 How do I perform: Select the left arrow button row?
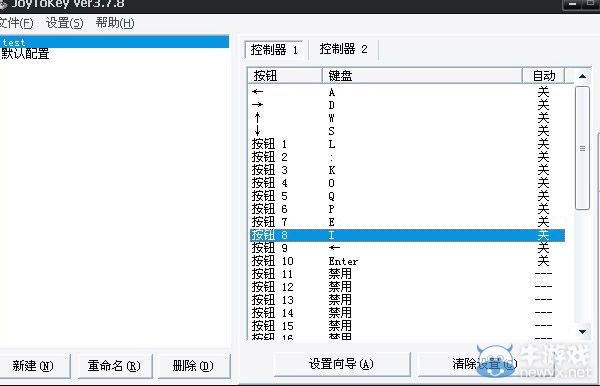(x=408, y=92)
